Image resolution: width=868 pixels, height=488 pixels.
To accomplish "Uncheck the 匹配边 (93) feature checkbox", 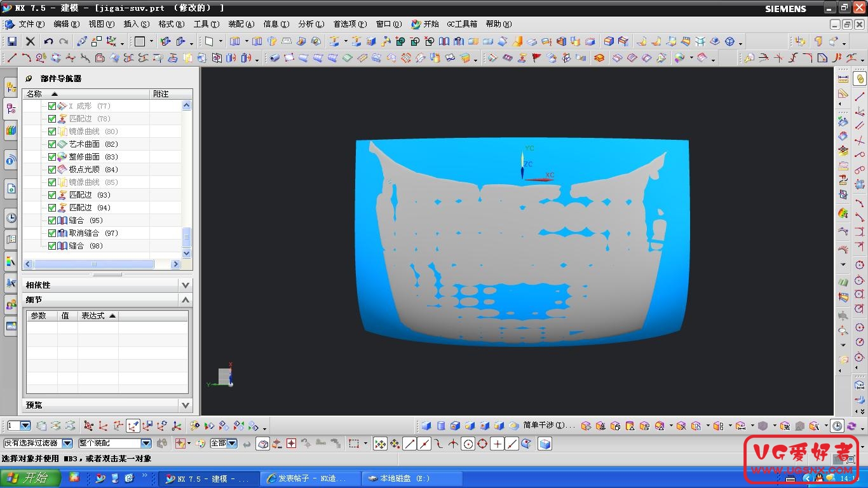I will [52, 195].
